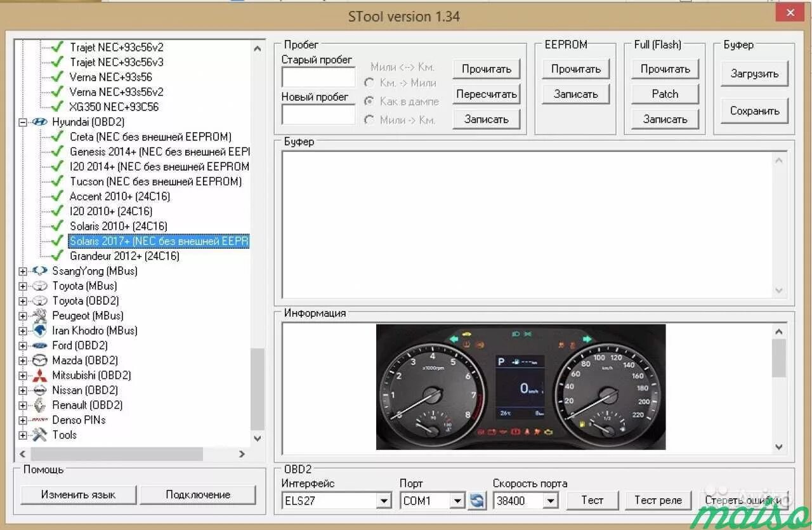Select I20 2010+ (24C16) item
This screenshot has height=530, width=812.
[x=111, y=211]
